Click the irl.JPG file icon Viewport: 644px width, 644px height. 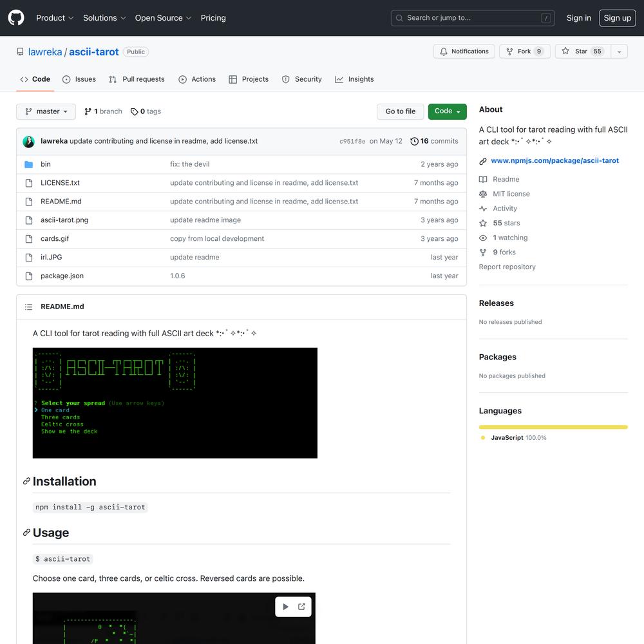[29, 257]
